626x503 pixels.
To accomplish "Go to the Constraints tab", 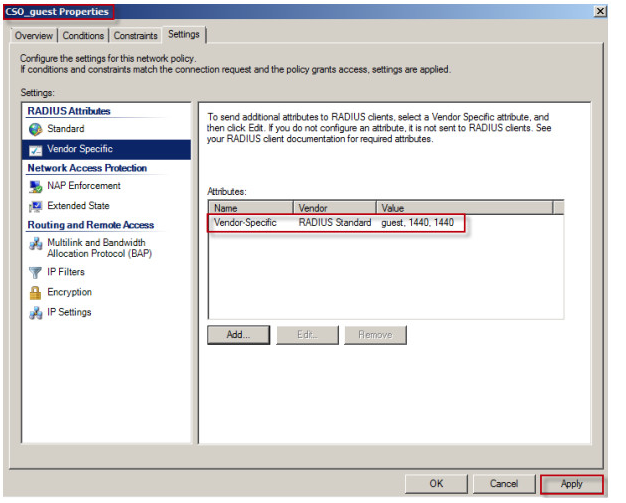I will (x=135, y=36).
